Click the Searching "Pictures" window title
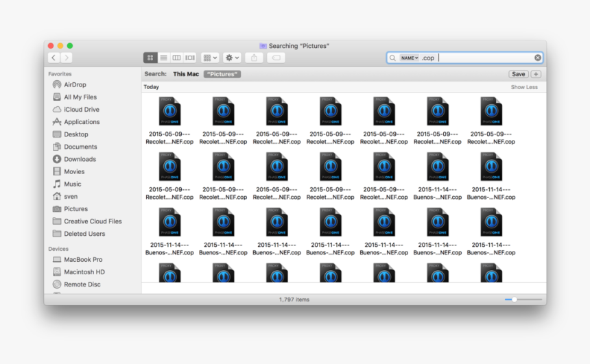 coord(298,46)
